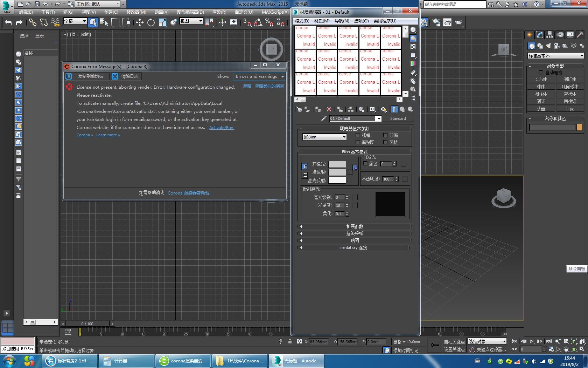This screenshot has height=368, width=588.
Task: Toggle the Angle Snap button
Action: click(258, 22)
